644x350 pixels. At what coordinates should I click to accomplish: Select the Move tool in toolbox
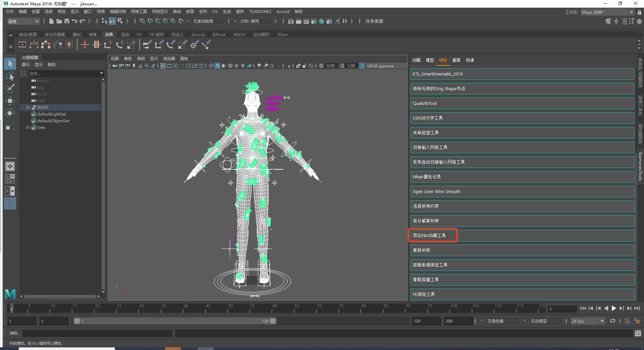pos(10,101)
